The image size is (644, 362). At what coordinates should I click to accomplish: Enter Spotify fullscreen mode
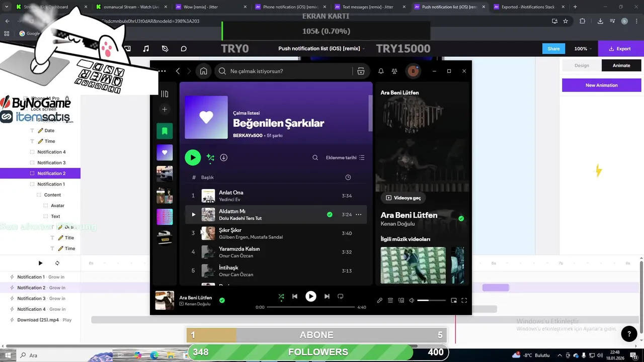pos(464,301)
